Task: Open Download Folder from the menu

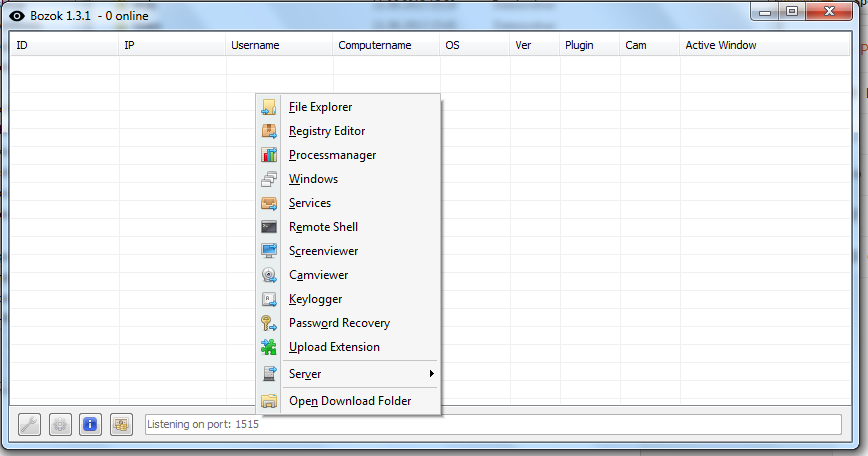Action: [350, 401]
